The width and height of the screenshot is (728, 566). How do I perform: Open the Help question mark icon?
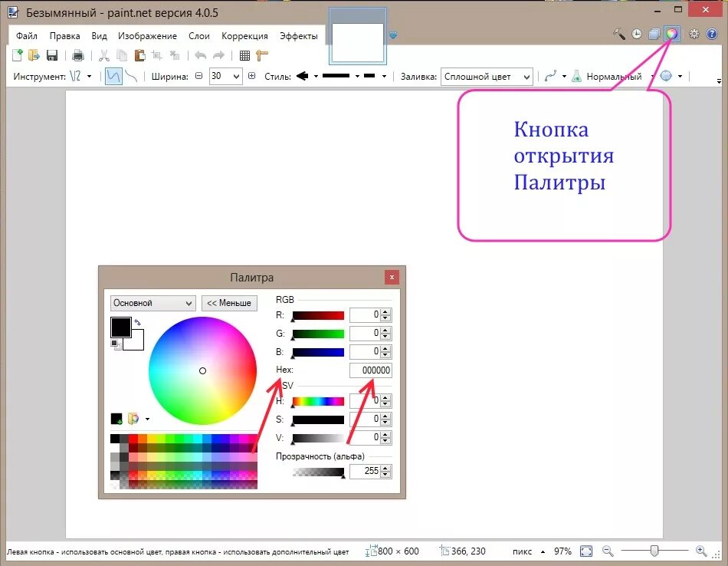pyautogui.click(x=712, y=34)
